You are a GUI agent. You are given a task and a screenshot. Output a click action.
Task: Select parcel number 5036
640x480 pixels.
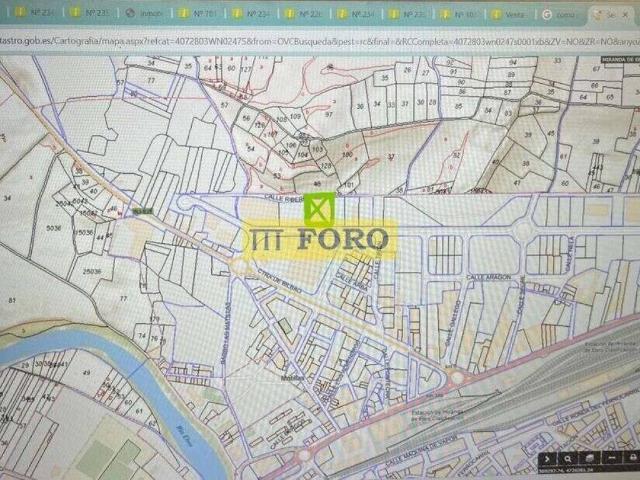point(53,228)
